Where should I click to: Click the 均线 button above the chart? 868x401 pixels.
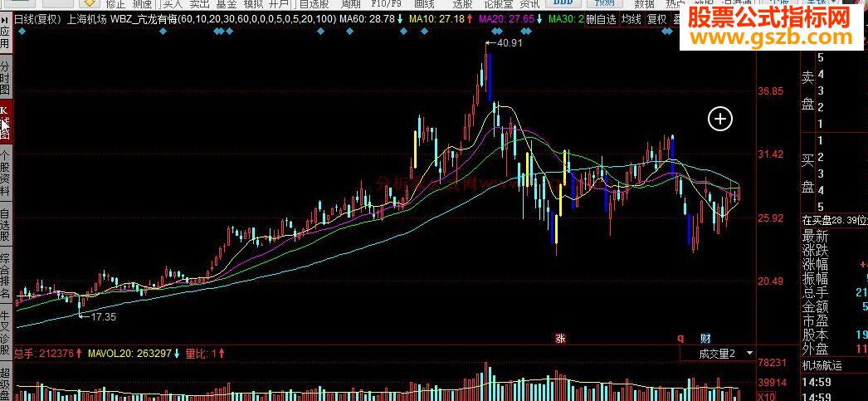[x=631, y=19]
